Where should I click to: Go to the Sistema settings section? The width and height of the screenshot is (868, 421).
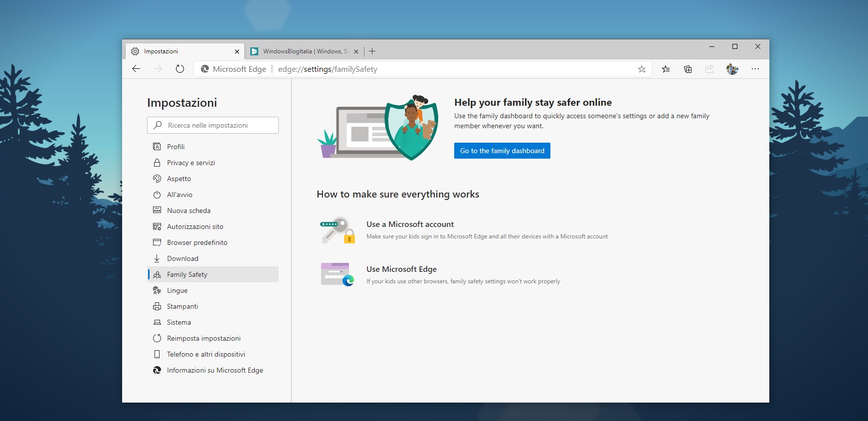click(213, 322)
